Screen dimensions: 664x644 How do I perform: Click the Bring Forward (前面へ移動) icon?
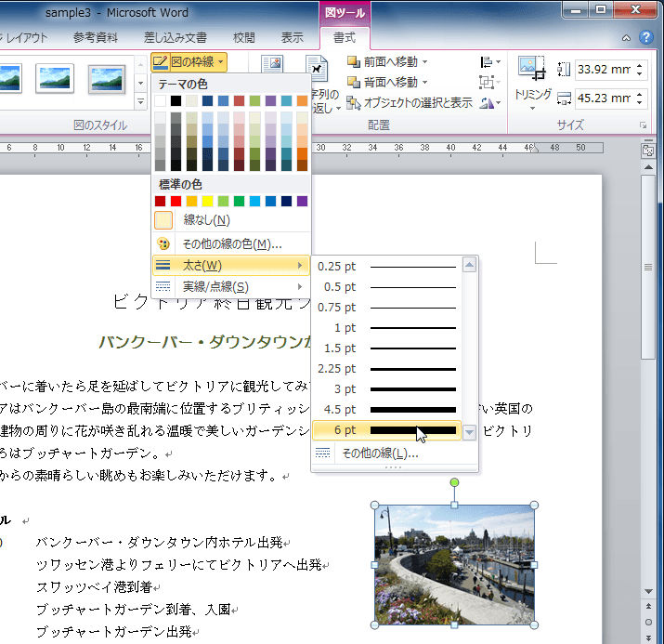[354, 61]
